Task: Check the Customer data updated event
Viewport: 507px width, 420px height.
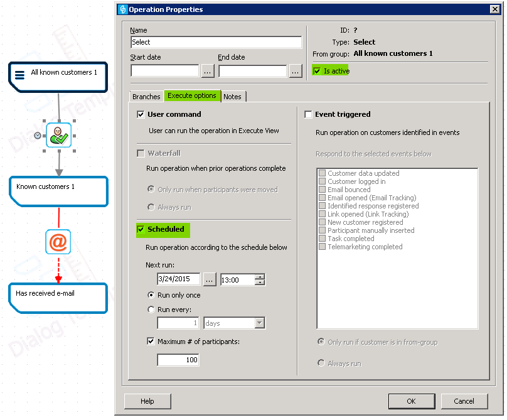Action: (x=322, y=173)
